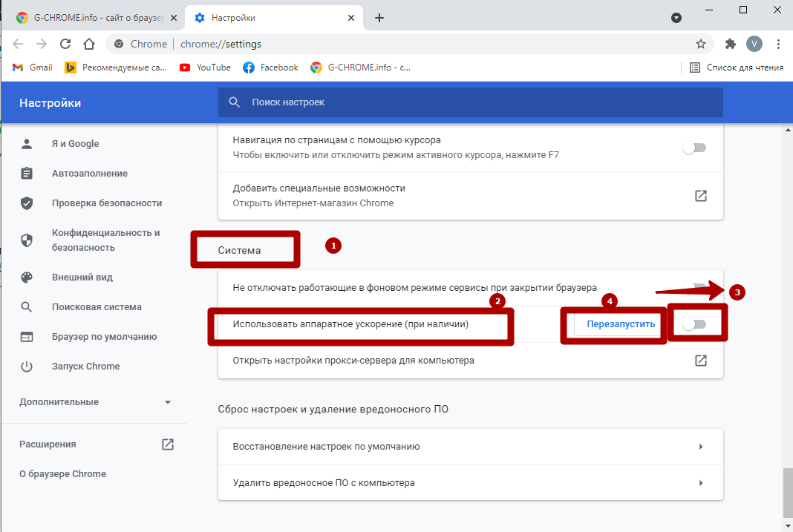This screenshot has width=793, height=532.
Task: Open a new tab with plus button
Action: (x=379, y=18)
